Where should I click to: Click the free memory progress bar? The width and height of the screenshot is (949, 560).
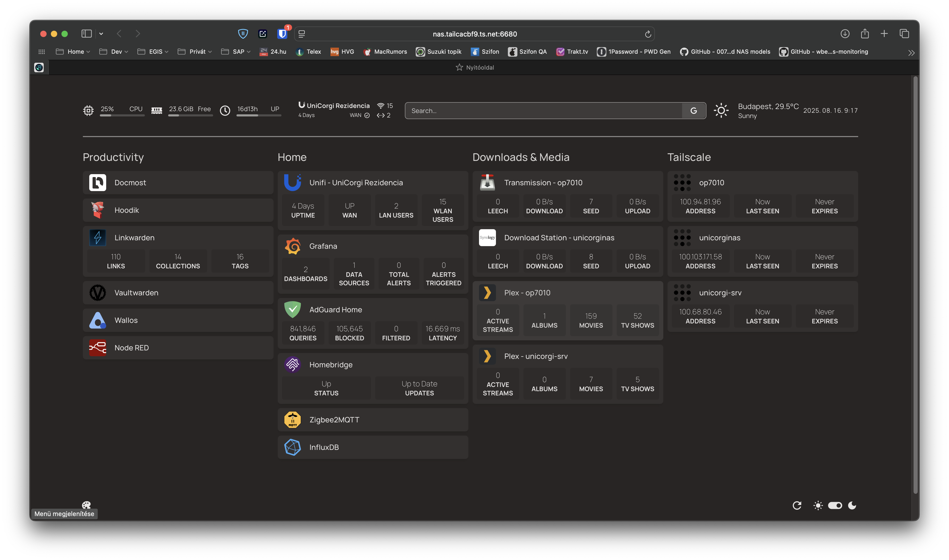pos(190,115)
